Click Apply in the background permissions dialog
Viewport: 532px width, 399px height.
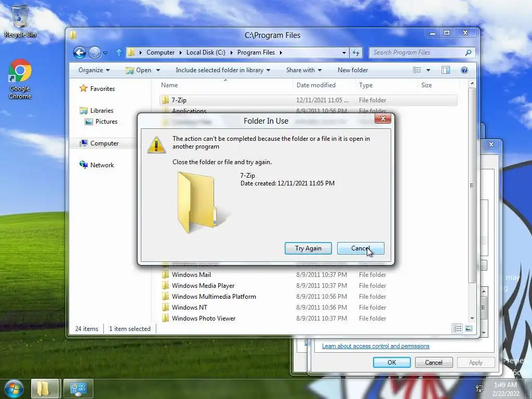pos(476,362)
